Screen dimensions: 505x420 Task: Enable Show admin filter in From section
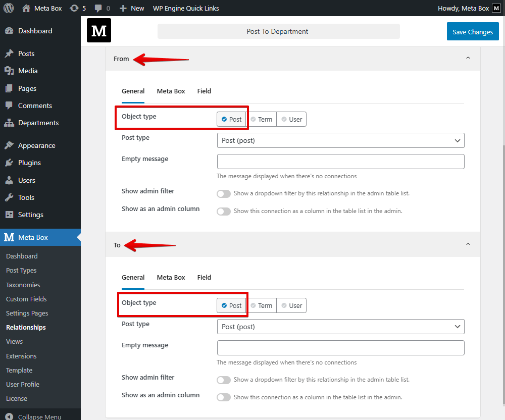pos(223,193)
